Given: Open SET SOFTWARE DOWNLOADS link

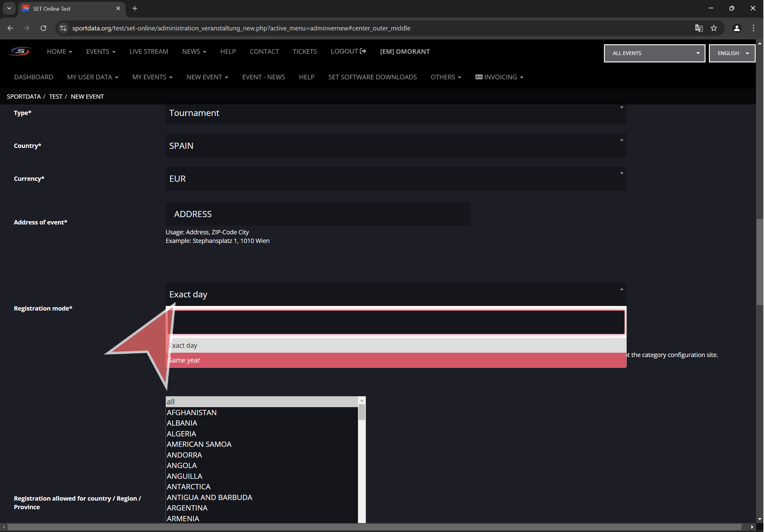Looking at the screenshot, I should (372, 77).
